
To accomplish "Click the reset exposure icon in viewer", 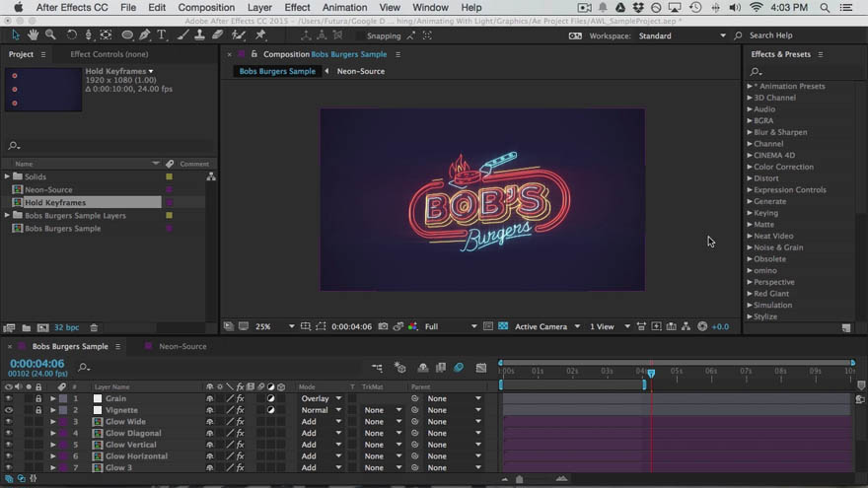I will click(702, 326).
